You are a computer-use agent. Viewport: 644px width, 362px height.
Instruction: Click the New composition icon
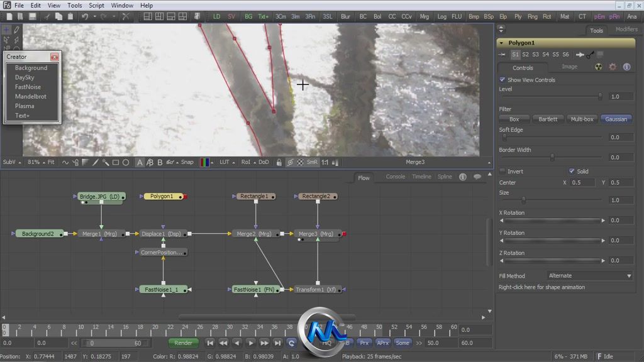click(9, 16)
